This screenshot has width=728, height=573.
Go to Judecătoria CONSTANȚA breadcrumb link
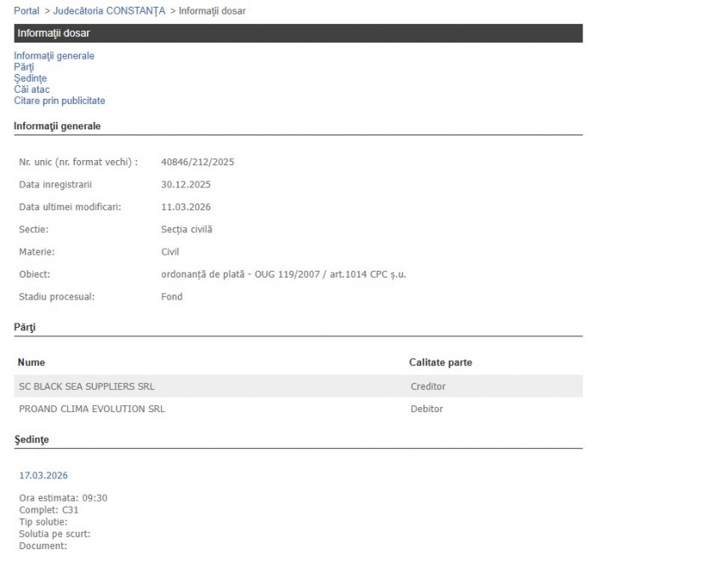(x=109, y=10)
